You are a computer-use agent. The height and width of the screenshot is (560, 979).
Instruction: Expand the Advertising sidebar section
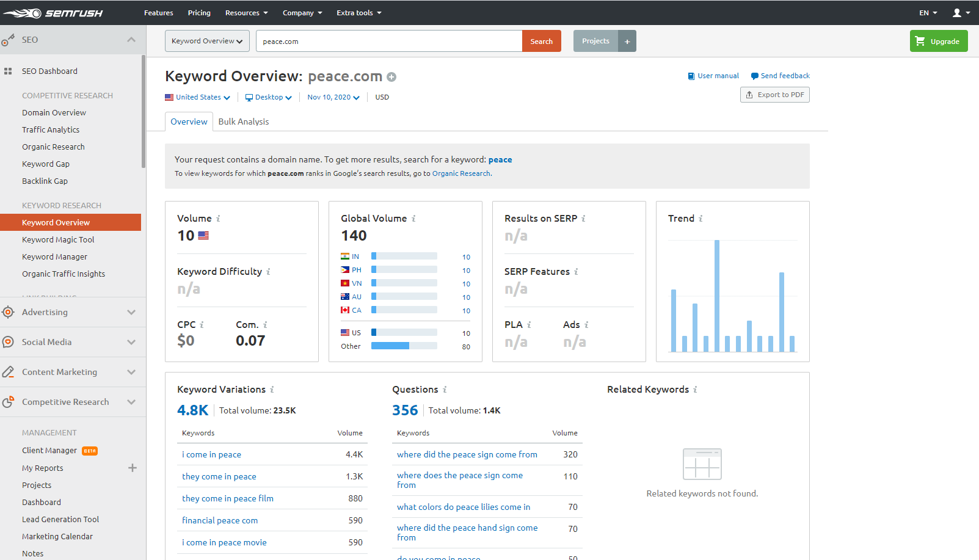tap(131, 312)
